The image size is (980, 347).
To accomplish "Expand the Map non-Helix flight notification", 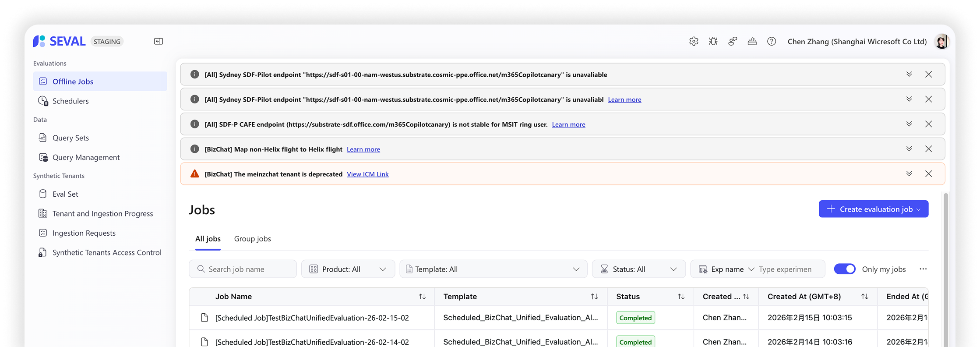I will (x=909, y=149).
